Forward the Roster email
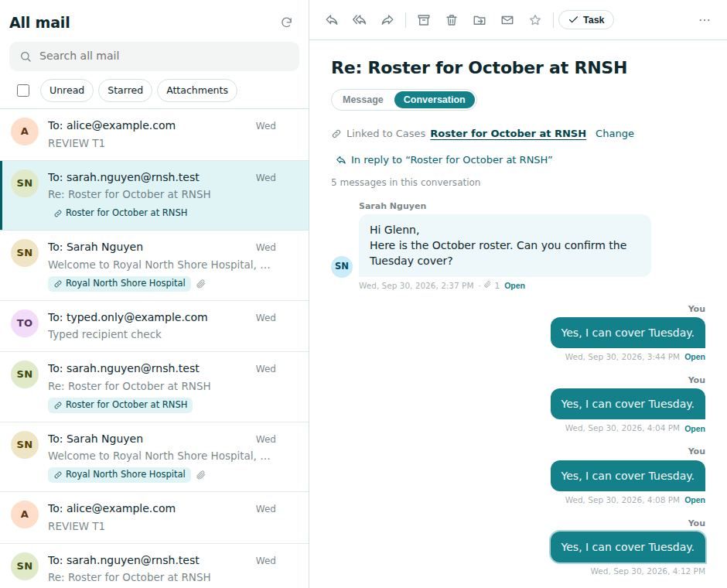Screen dimensions: 727x588 pos(387,20)
